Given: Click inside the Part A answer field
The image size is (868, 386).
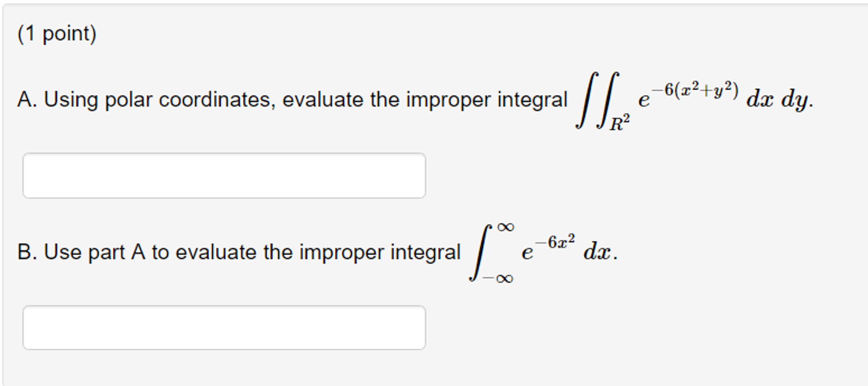Looking at the screenshot, I should 225,174.
